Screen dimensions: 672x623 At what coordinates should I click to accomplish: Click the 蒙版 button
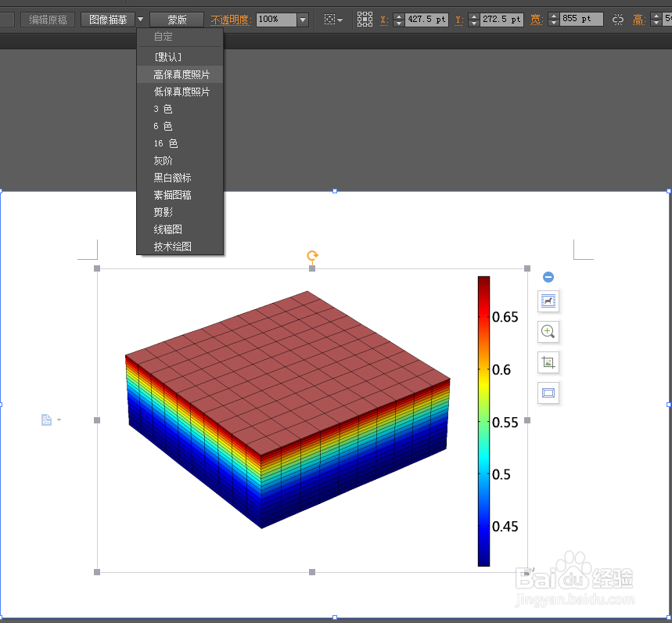pyautogui.click(x=177, y=20)
